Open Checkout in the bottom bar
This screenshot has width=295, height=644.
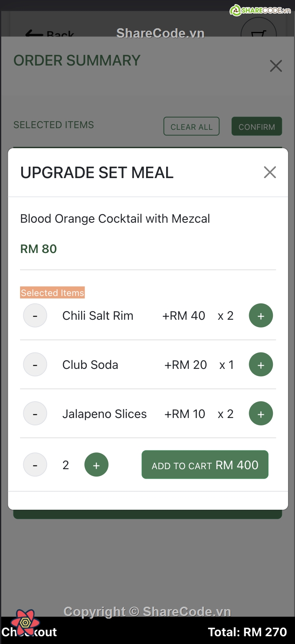pyautogui.click(x=29, y=632)
